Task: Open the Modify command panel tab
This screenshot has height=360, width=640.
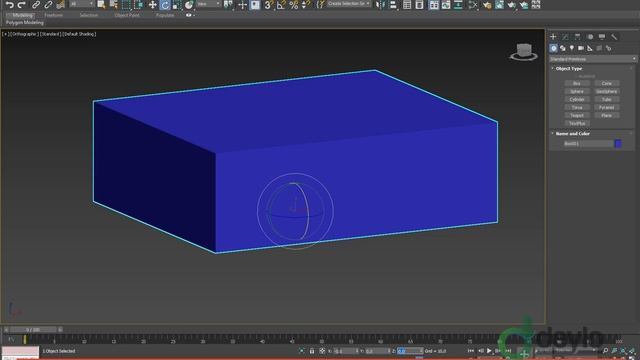Action: pos(565,37)
